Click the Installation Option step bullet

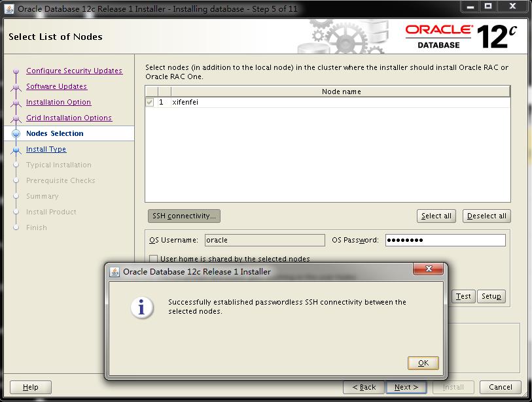click(x=16, y=103)
